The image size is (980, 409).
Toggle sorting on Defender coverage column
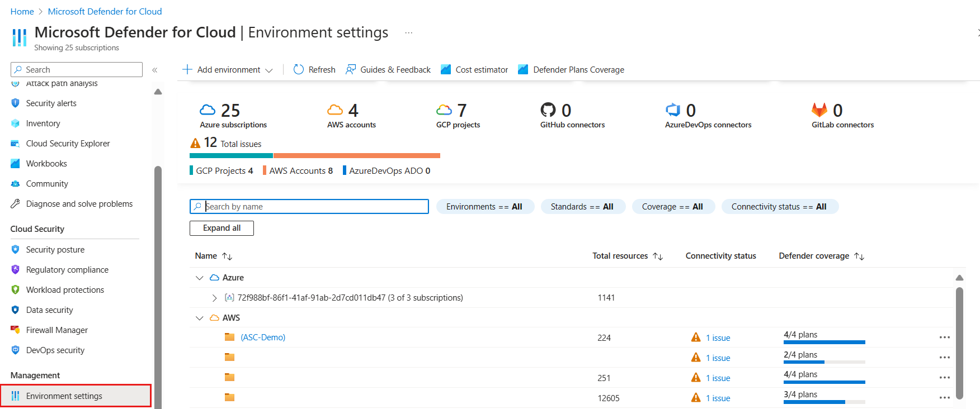(x=859, y=256)
